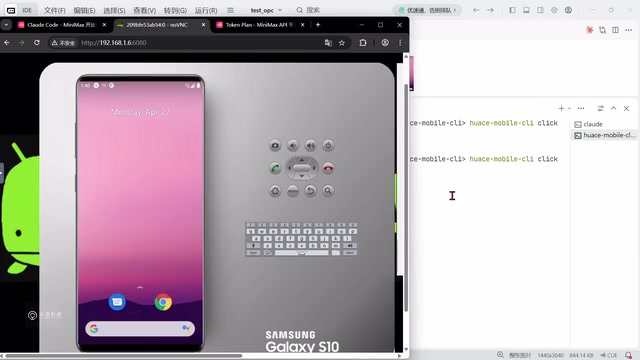Close the Token Plan browser tab

302,25
